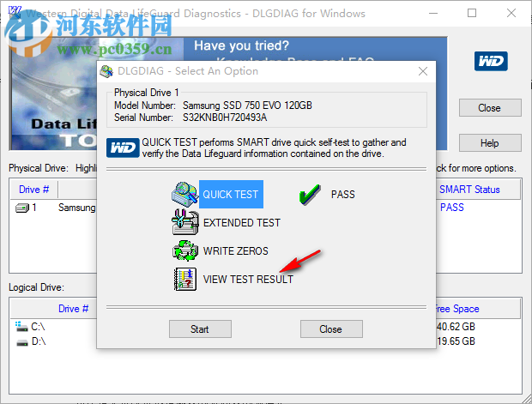532x404 pixels.
Task: Click the VIEW TEST RESULT notebook icon
Action: 184,279
